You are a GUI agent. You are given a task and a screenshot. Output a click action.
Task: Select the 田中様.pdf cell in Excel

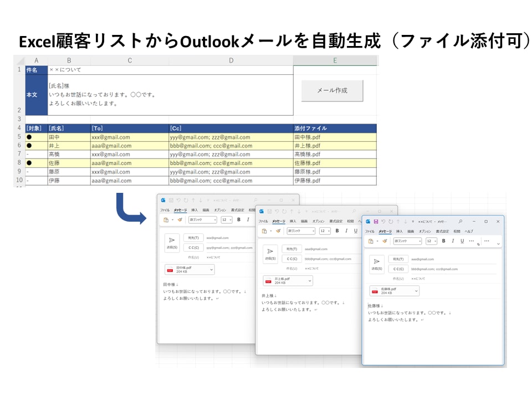[x=335, y=137]
